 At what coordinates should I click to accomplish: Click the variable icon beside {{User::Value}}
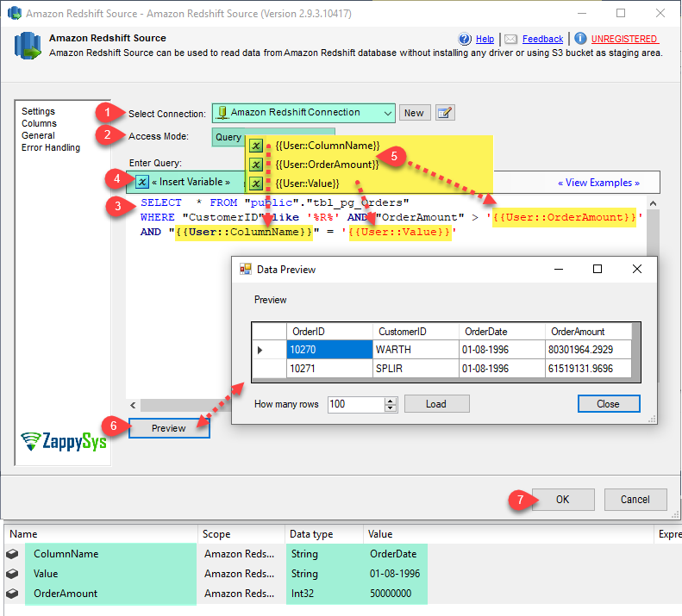tap(256, 184)
